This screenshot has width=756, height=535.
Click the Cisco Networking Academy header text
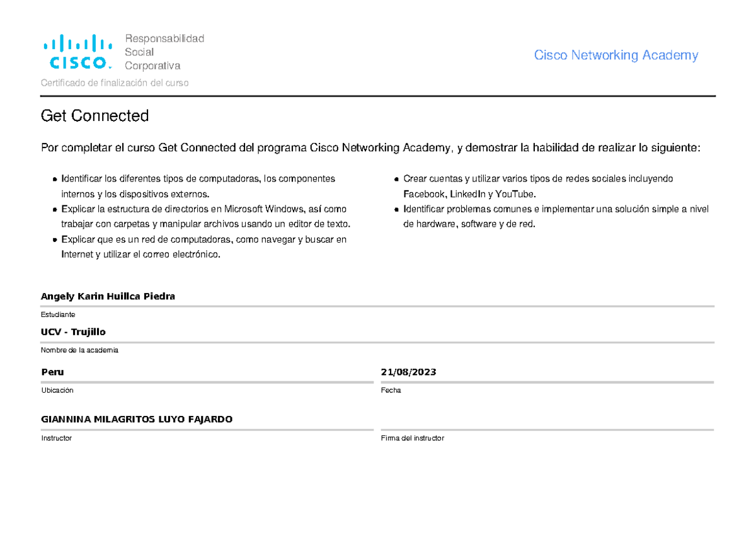point(616,55)
